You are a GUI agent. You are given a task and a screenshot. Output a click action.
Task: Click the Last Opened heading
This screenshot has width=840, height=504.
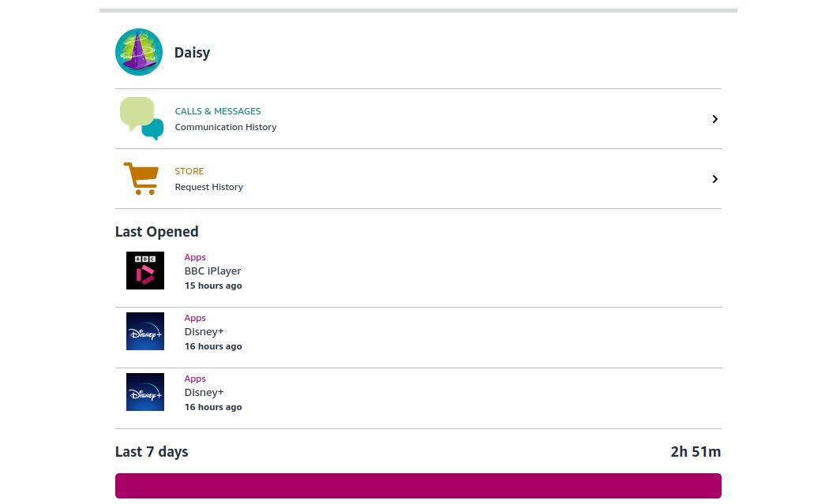point(156,232)
